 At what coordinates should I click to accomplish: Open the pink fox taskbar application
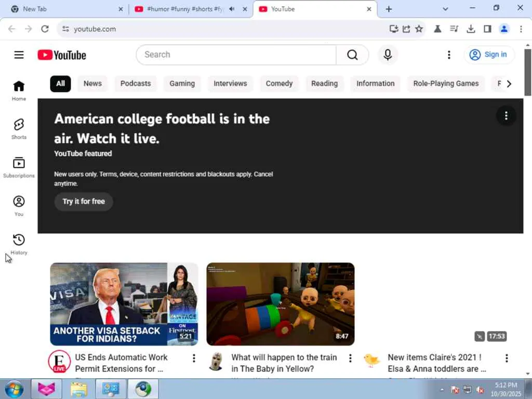[x=46, y=390]
